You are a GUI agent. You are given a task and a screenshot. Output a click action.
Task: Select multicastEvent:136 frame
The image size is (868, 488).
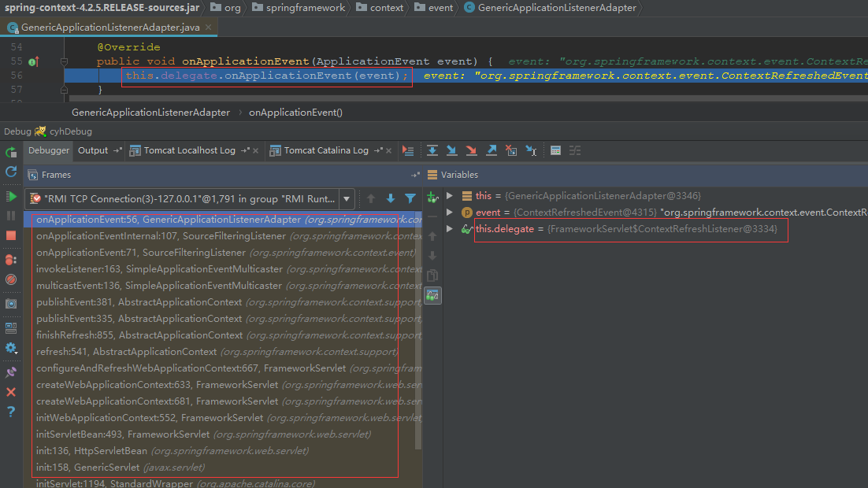223,286
